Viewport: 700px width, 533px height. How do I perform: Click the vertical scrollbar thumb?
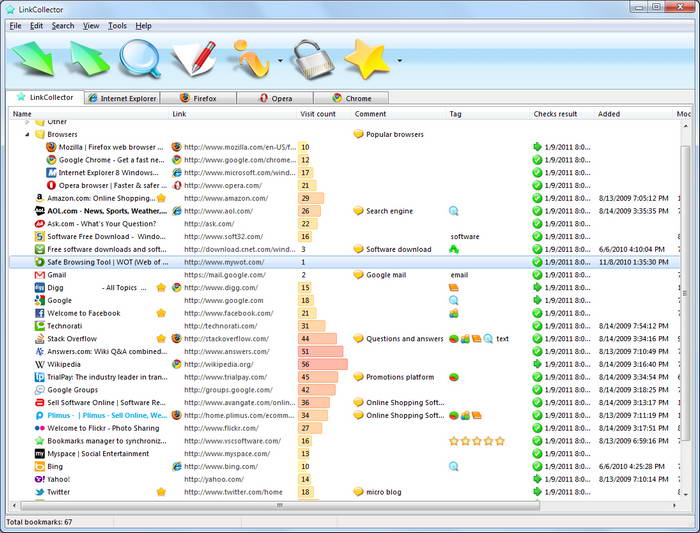point(685,291)
